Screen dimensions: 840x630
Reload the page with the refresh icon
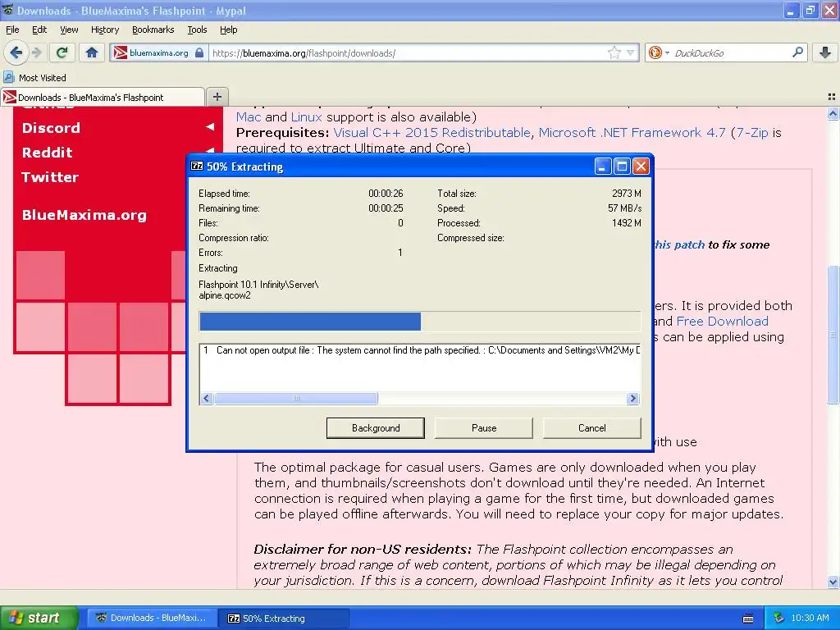[62, 52]
